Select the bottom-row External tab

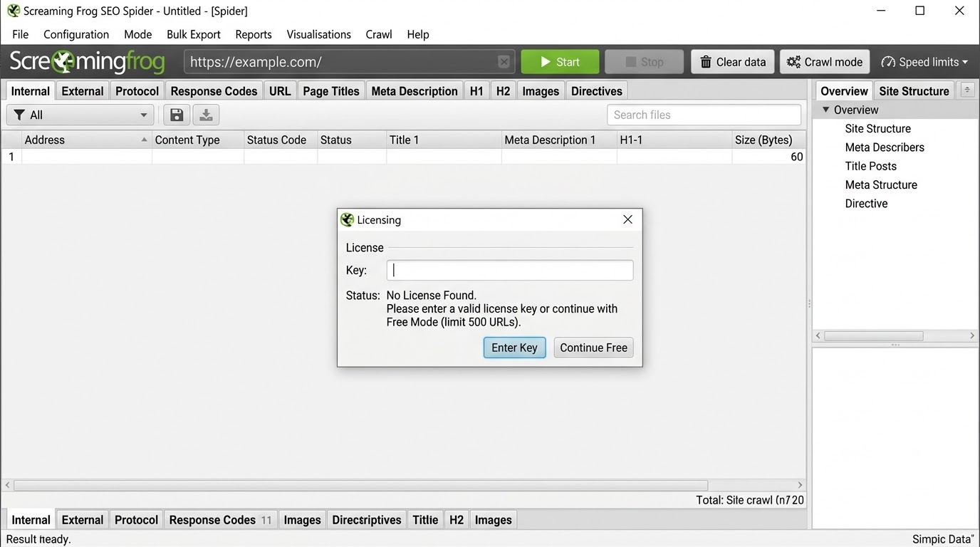tap(83, 520)
